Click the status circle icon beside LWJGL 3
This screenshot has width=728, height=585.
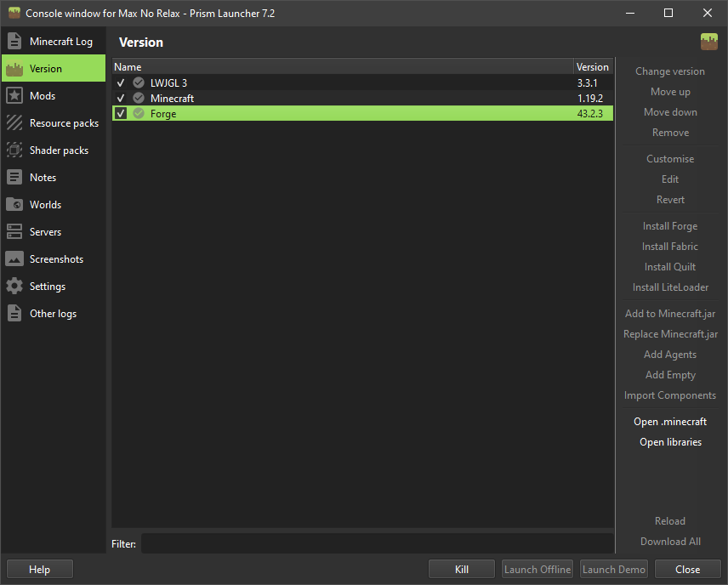(139, 82)
